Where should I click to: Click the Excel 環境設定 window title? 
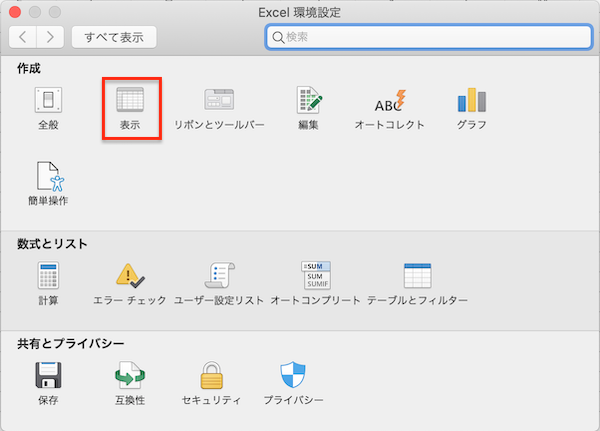[x=299, y=13]
